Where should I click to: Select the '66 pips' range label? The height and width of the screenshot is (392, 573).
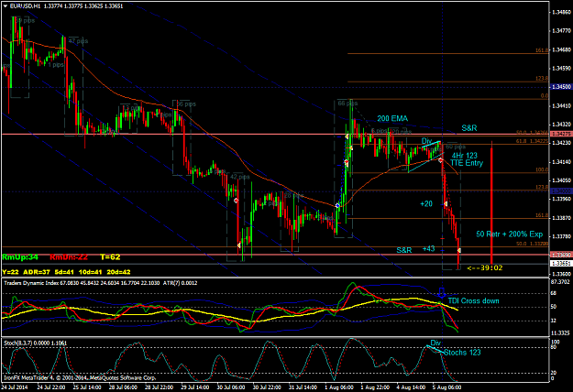(x=347, y=103)
